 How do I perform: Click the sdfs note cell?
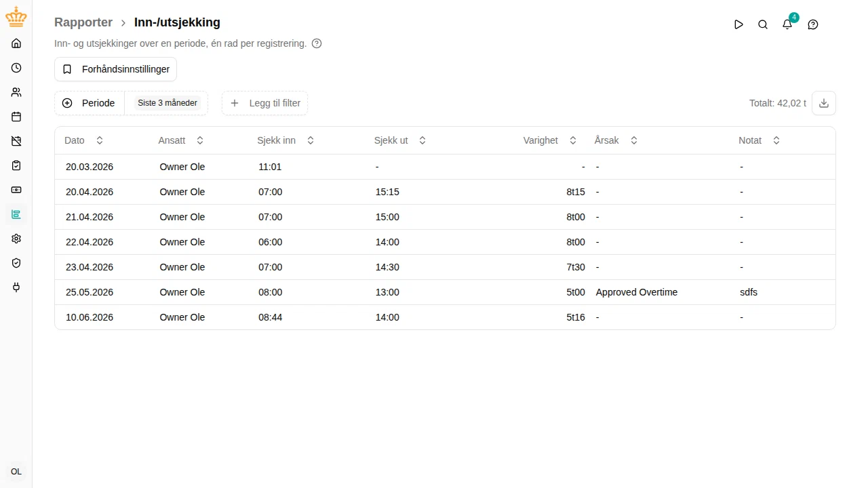tap(749, 292)
